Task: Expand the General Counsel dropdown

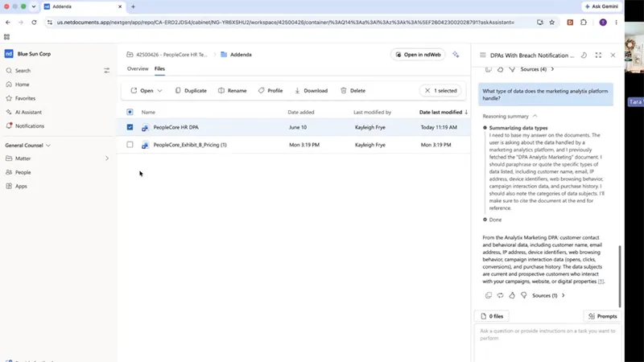Action: click(48, 146)
